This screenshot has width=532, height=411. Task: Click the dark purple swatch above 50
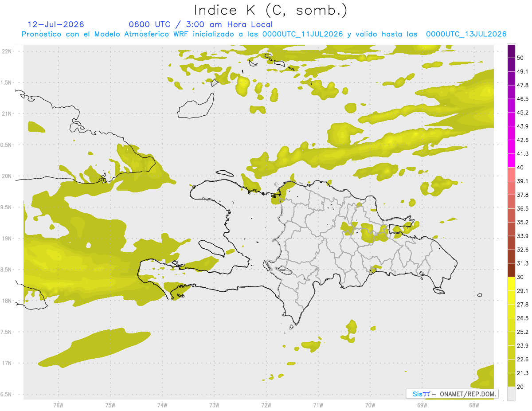511,51
